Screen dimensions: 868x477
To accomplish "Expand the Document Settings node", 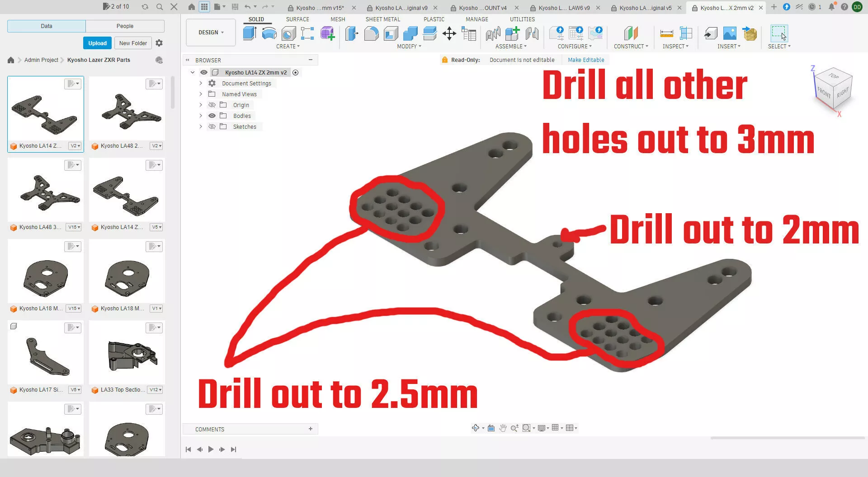I will [x=201, y=83].
